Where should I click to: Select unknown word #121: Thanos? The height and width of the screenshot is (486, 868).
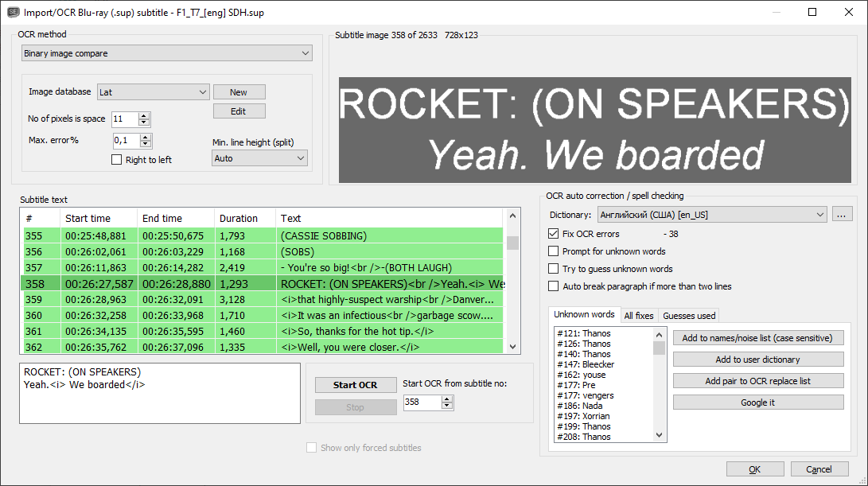tap(584, 333)
